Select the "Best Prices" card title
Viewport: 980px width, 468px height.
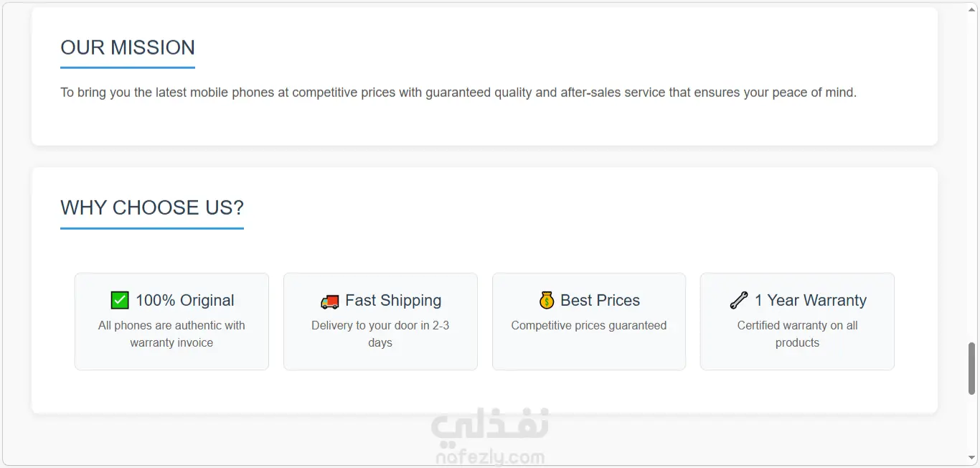click(600, 300)
